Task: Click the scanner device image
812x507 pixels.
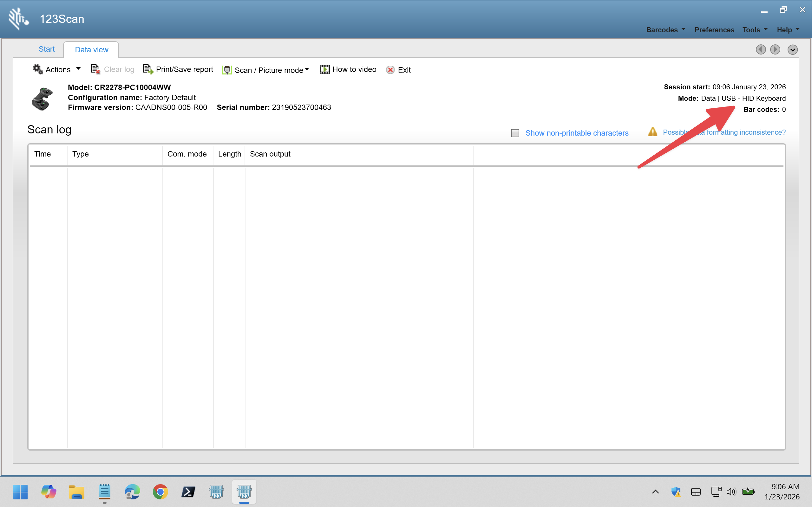Action: [42, 99]
